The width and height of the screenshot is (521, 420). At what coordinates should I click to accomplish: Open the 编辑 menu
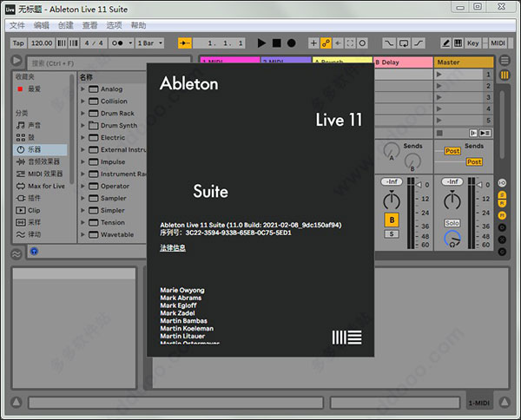point(41,25)
